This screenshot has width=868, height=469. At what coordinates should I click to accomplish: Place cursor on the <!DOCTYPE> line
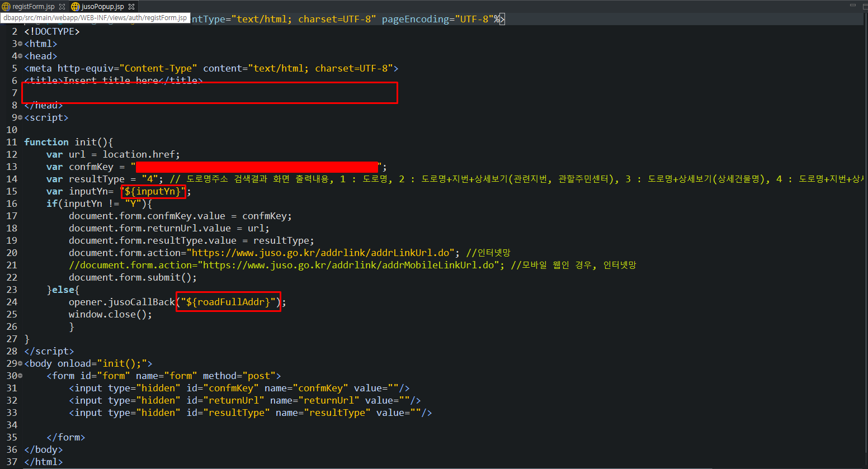coord(52,31)
